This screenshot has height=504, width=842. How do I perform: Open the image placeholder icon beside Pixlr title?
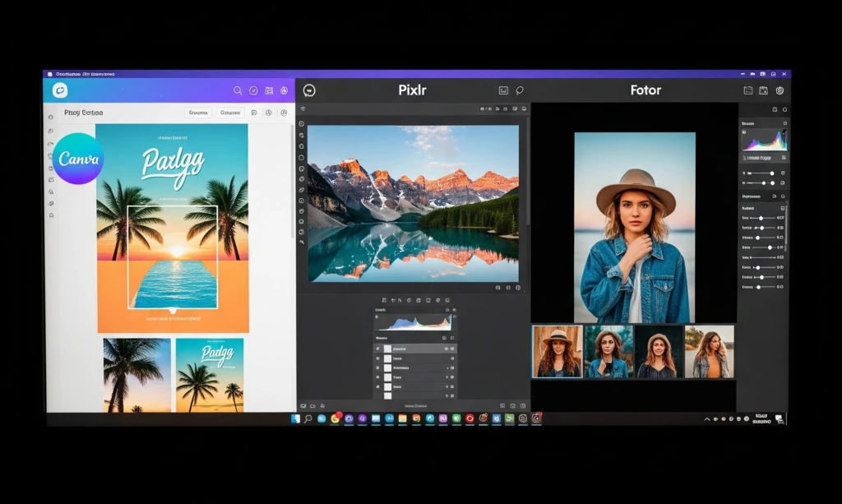pos(502,90)
